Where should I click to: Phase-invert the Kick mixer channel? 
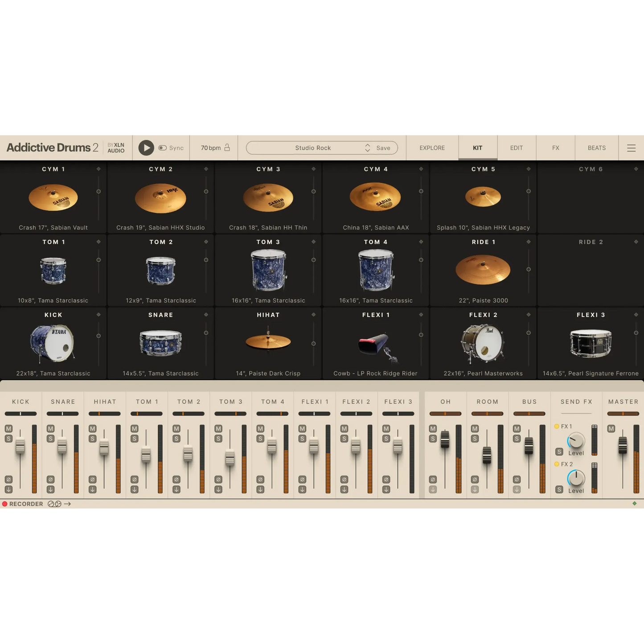(x=8, y=479)
